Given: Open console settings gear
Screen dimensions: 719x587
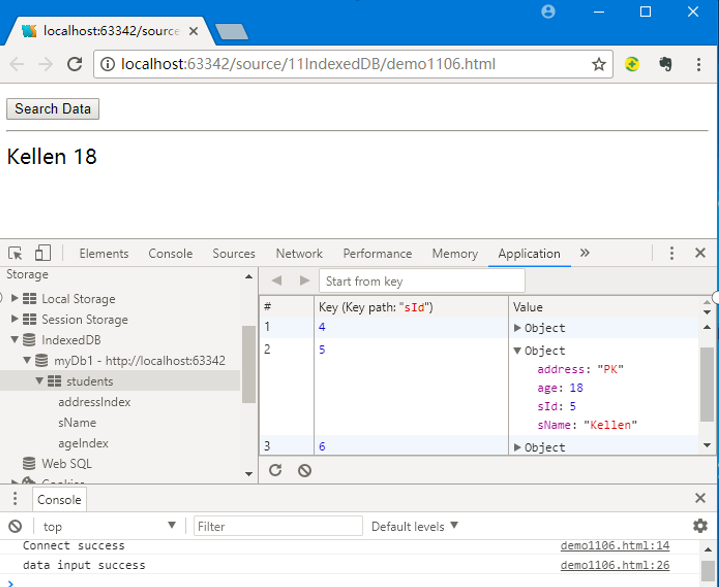Looking at the screenshot, I should [x=700, y=526].
